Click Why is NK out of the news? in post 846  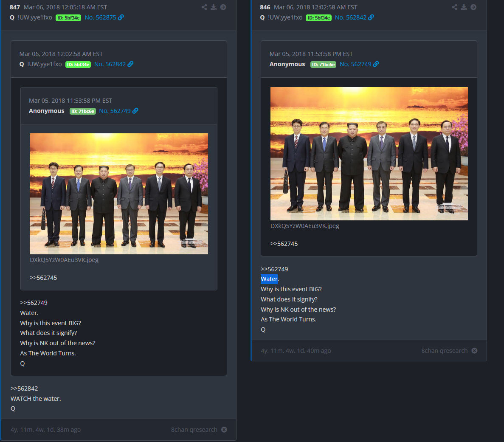[298, 309]
